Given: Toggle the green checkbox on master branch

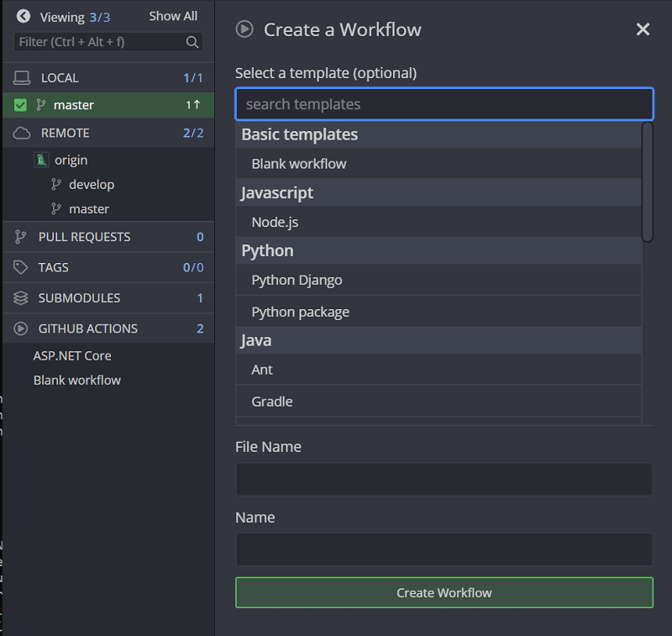Looking at the screenshot, I should pos(21,105).
